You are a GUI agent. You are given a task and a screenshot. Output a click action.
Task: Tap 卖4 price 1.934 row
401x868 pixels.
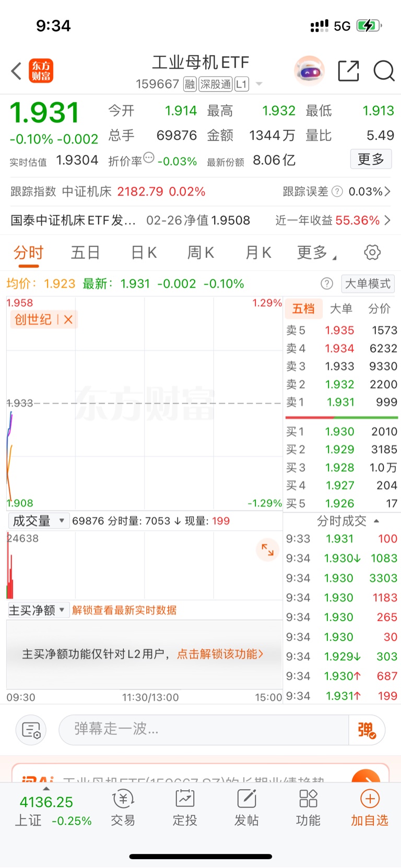(x=341, y=348)
